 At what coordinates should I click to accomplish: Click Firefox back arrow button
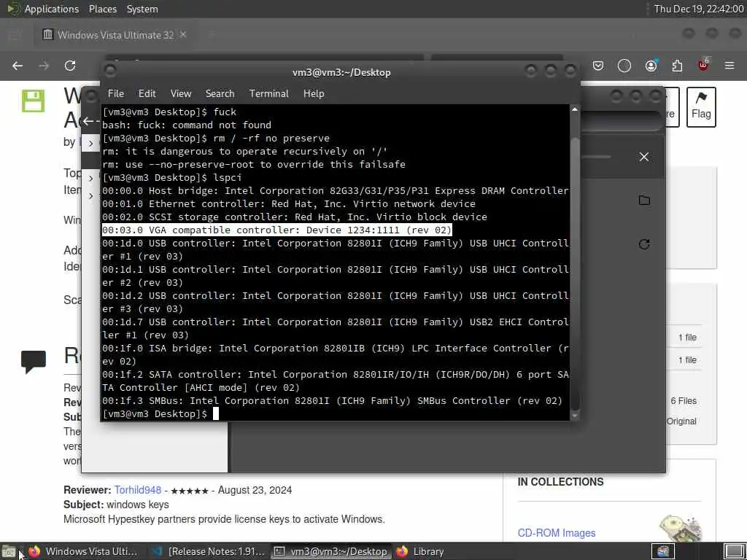click(18, 66)
